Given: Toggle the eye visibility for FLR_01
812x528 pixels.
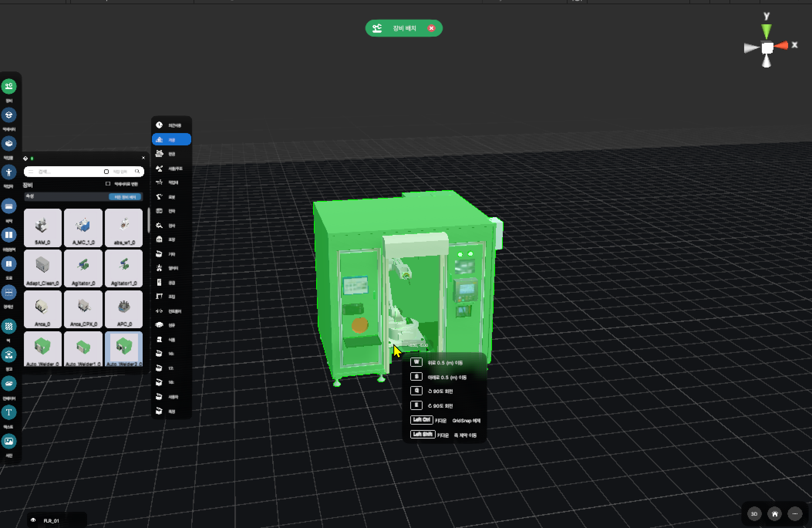Looking at the screenshot, I should tap(33, 520).
